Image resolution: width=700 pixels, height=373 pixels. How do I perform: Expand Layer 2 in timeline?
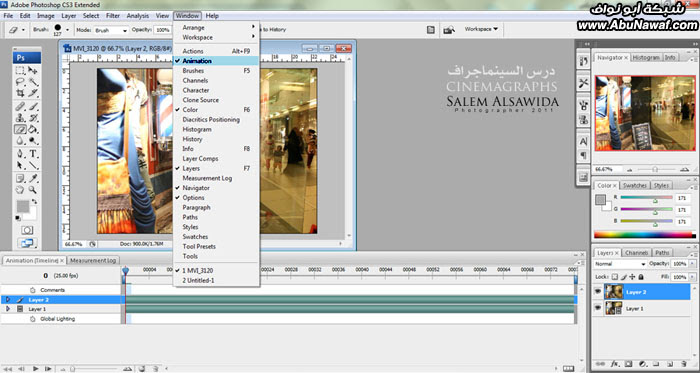[x=7, y=300]
